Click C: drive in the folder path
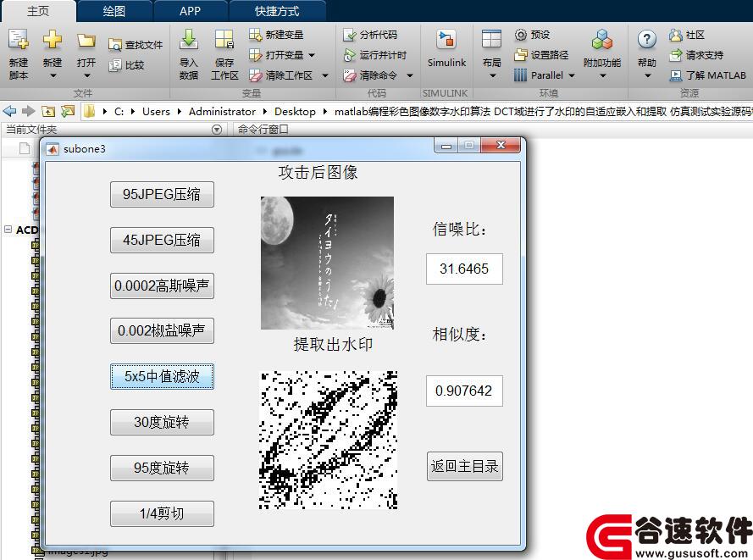753x560 pixels. [119, 112]
